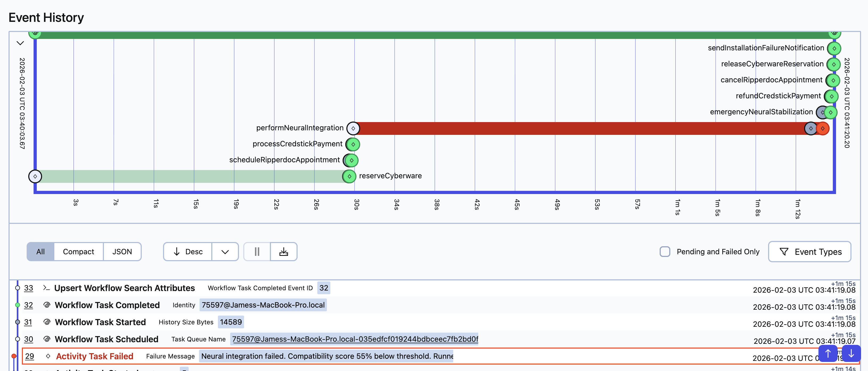The image size is (868, 371).
Task: Click the scroll to top arrow button
Action: coord(828,353)
